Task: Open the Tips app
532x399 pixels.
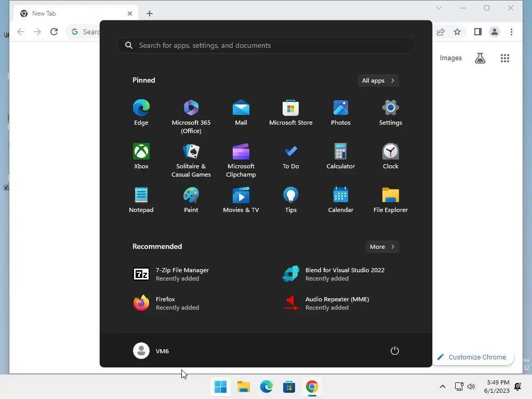Action: point(291,200)
